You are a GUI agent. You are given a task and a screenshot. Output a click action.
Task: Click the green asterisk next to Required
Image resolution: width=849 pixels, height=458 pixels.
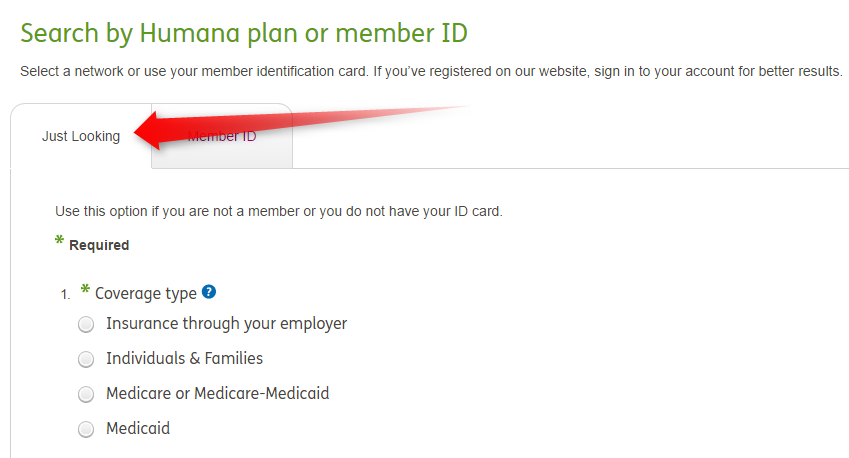(59, 243)
